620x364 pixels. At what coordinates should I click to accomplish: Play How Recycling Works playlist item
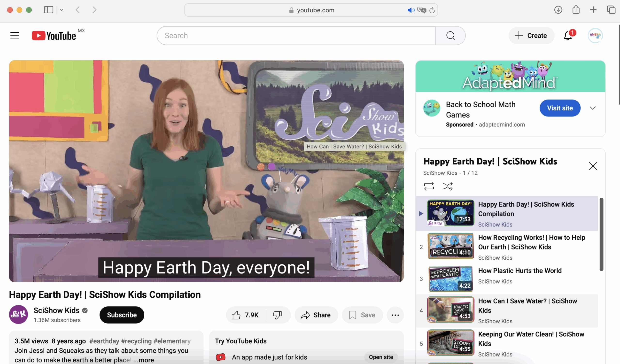tap(507, 247)
